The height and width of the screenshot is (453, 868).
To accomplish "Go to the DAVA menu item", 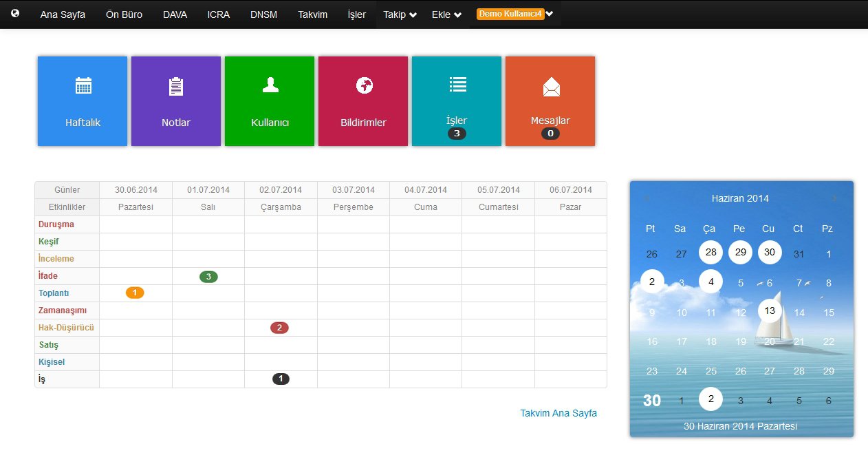I will [175, 14].
